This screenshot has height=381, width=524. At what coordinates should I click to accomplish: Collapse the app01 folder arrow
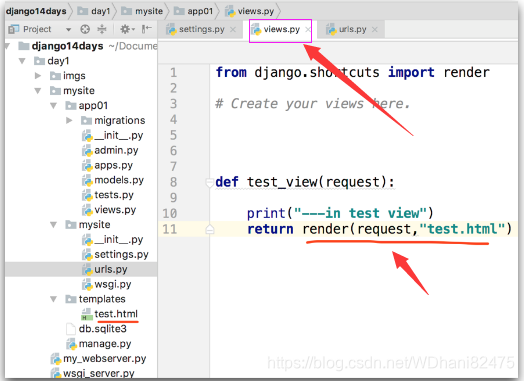point(53,106)
